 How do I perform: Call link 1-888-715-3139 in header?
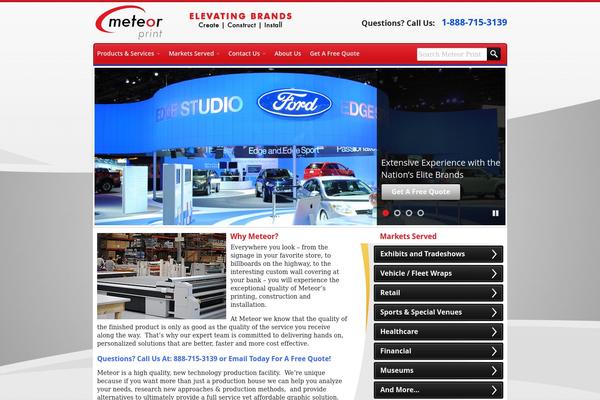tap(474, 23)
